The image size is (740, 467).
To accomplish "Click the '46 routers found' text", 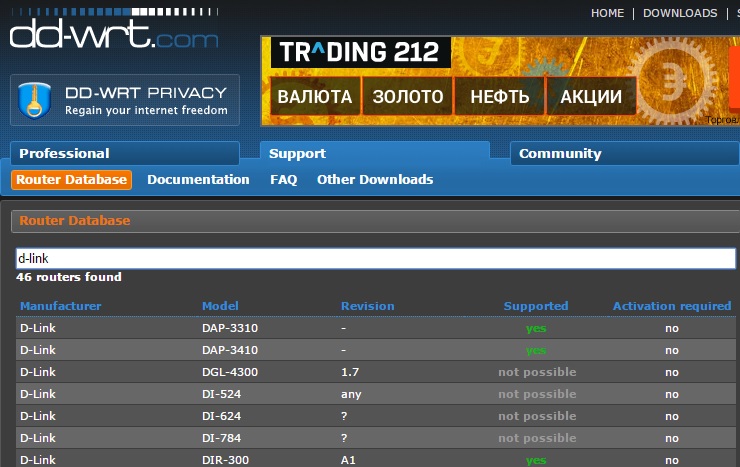I will point(69,277).
